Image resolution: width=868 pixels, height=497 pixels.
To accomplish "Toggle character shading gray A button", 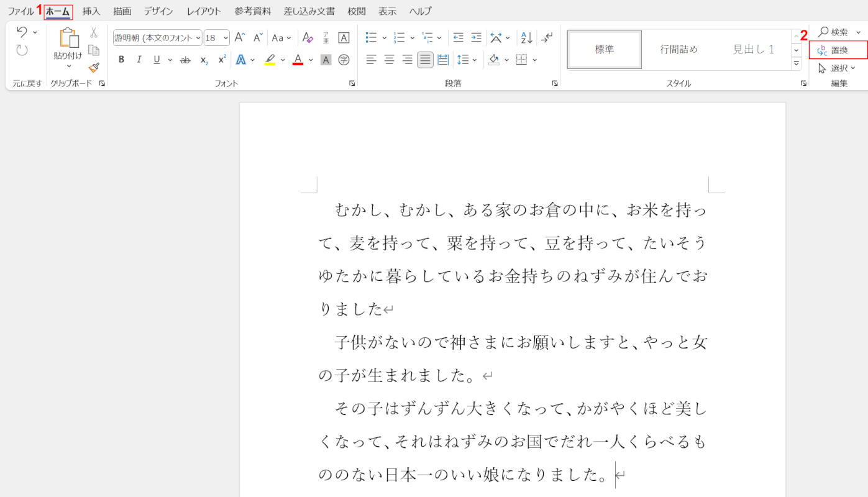I will point(326,60).
